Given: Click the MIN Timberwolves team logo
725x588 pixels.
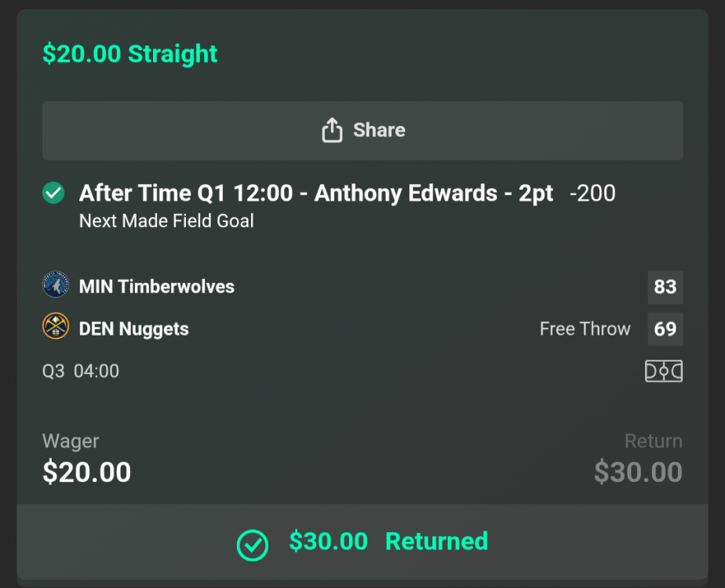Looking at the screenshot, I should click(53, 286).
